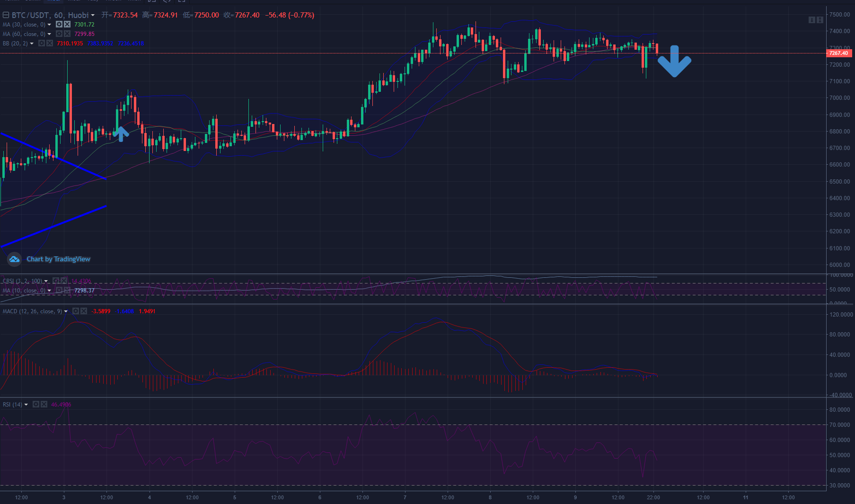Image resolution: width=855 pixels, height=504 pixels.
Task: Click the MACD value -3.5899
Action: tap(101, 311)
